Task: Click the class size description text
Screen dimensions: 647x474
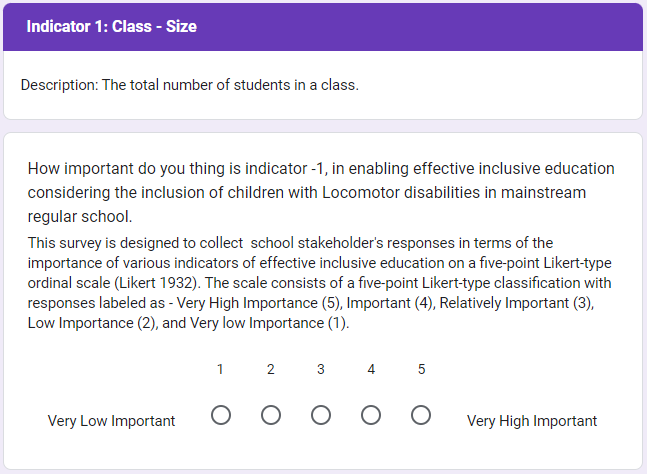Action: coord(189,85)
